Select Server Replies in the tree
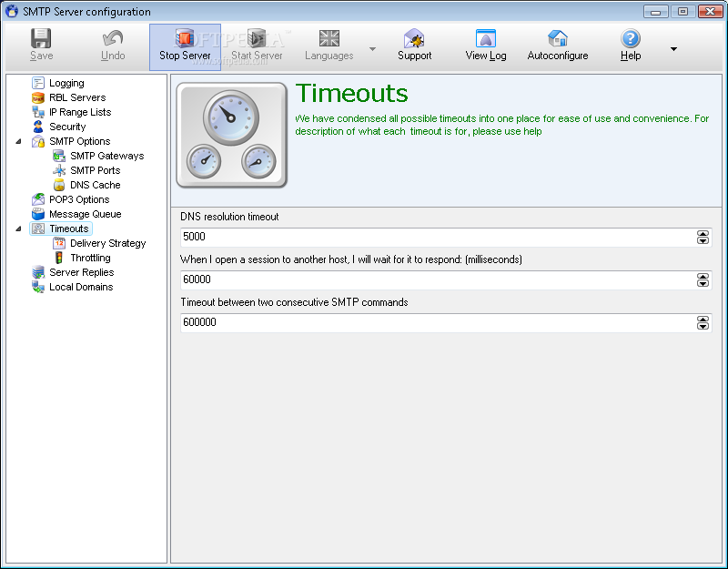 coord(82,272)
